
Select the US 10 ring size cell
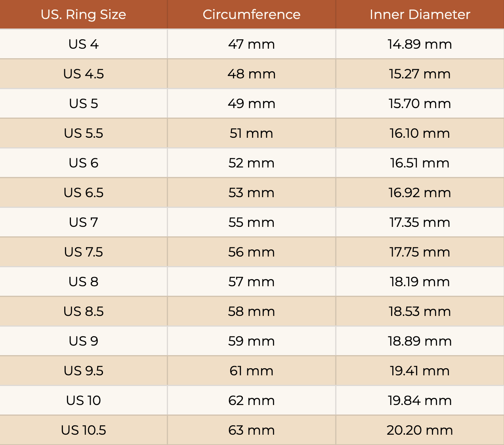83,401
